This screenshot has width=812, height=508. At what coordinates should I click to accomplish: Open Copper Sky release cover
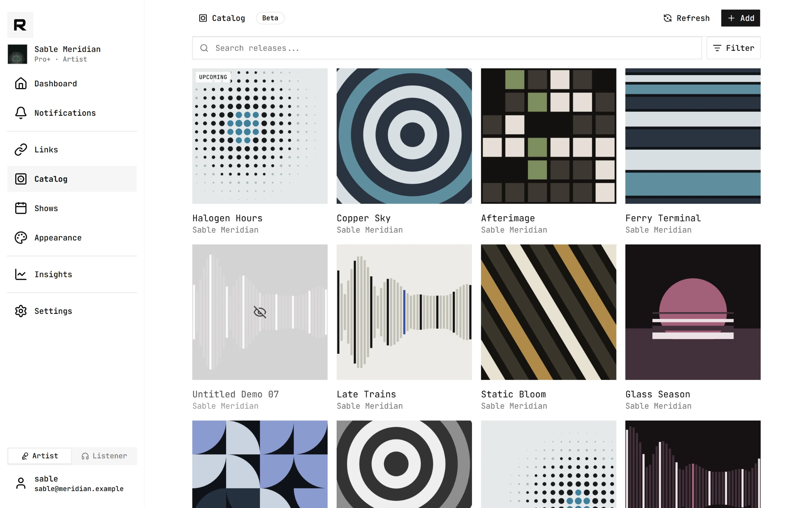coord(404,136)
